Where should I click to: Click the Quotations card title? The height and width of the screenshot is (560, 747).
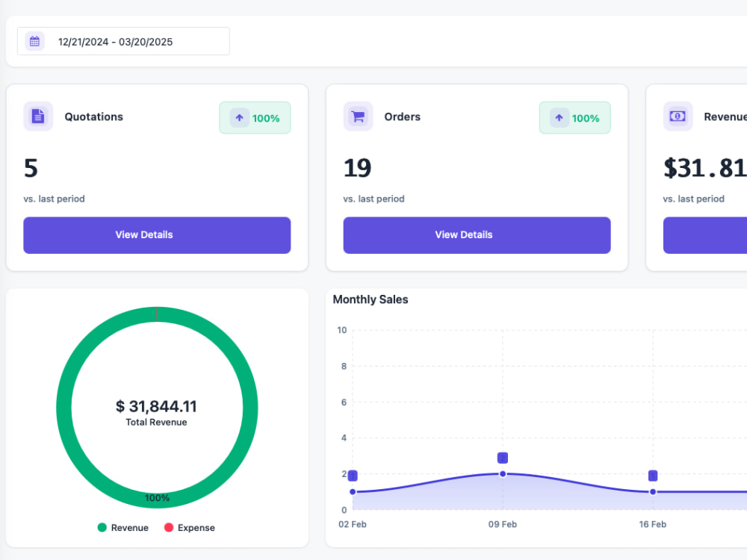tap(94, 116)
